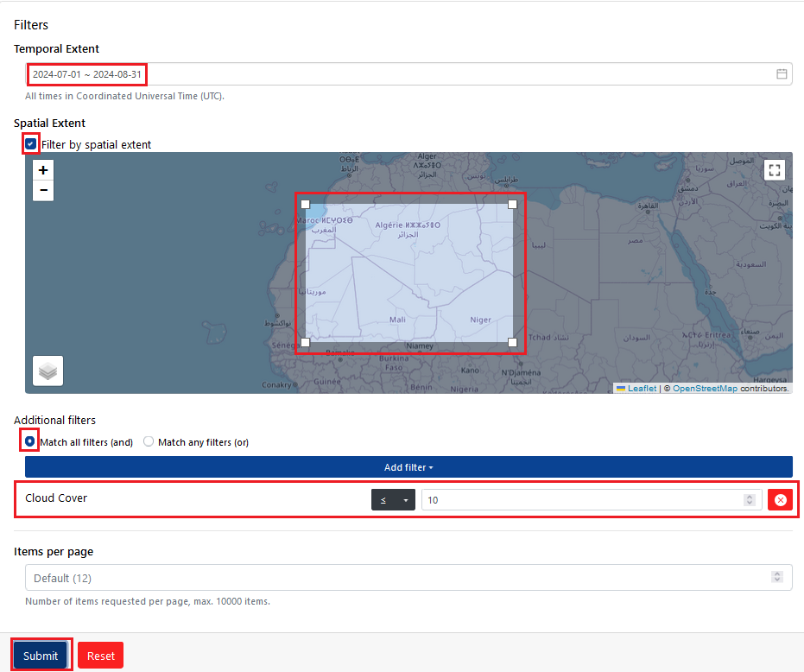Open map fullscreen view
804x672 pixels.
point(775,170)
